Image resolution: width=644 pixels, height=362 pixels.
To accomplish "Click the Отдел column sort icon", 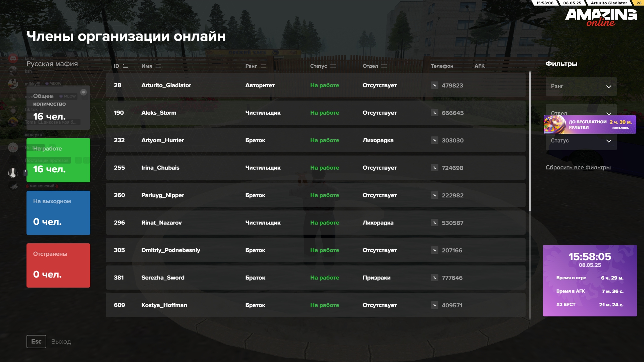I will pyautogui.click(x=384, y=66).
